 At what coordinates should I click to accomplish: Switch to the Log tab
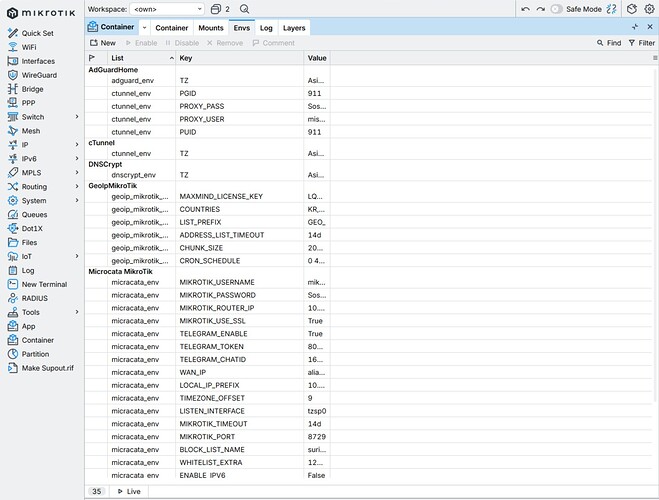click(266, 28)
